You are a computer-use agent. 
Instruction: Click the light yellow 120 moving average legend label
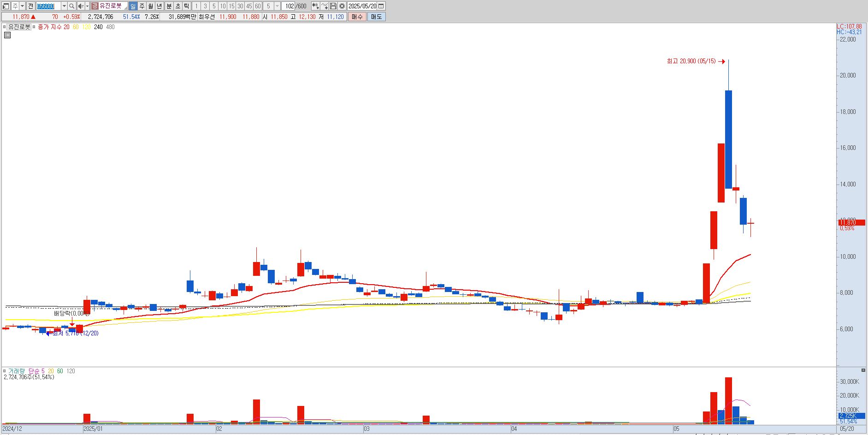point(86,27)
